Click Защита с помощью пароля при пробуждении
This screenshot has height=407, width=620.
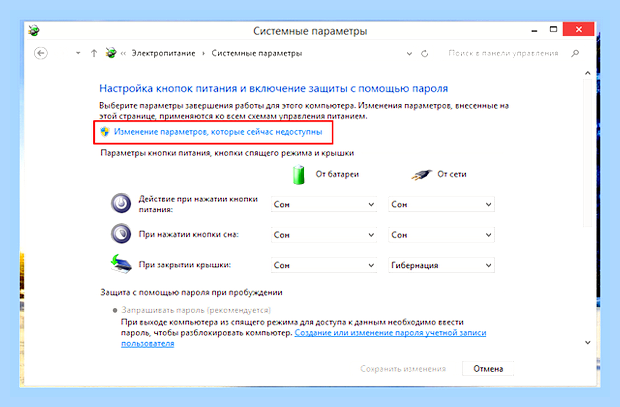[x=191, y=292]
